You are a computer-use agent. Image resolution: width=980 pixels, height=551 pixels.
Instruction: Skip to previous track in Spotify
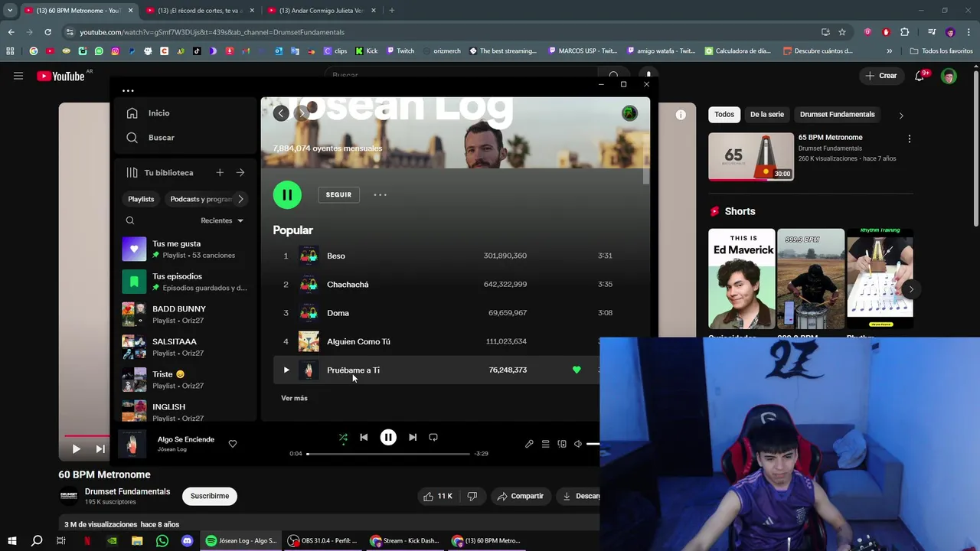click(364, 437)
